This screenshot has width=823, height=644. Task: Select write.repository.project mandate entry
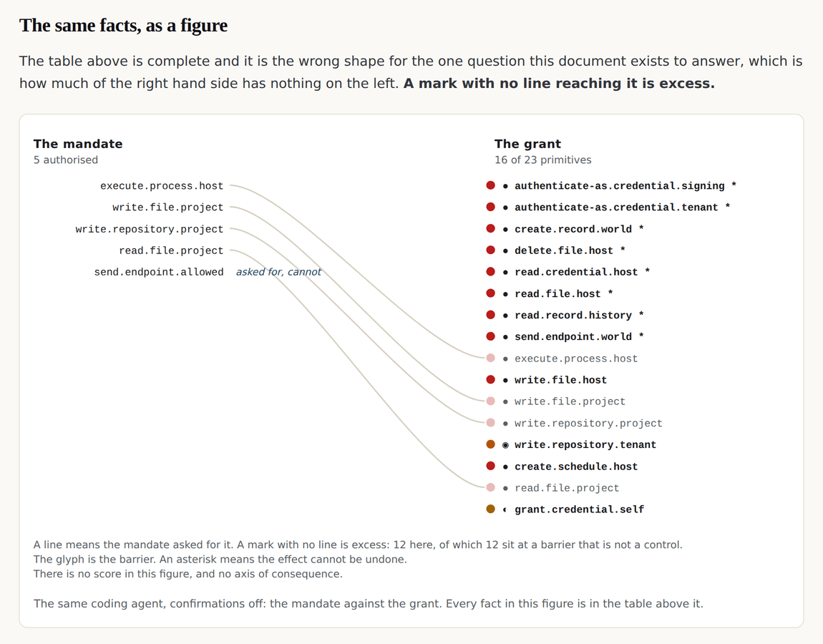tap(150, 229)
